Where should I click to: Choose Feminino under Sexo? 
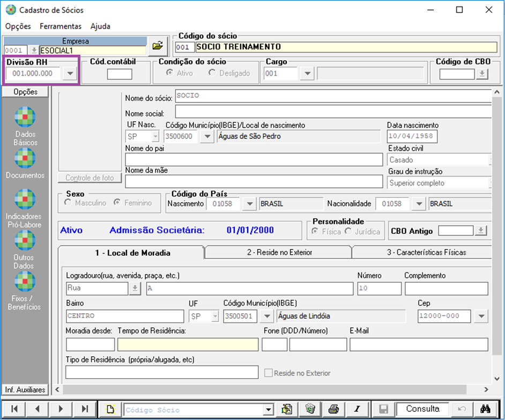click(x=117, y=202)
